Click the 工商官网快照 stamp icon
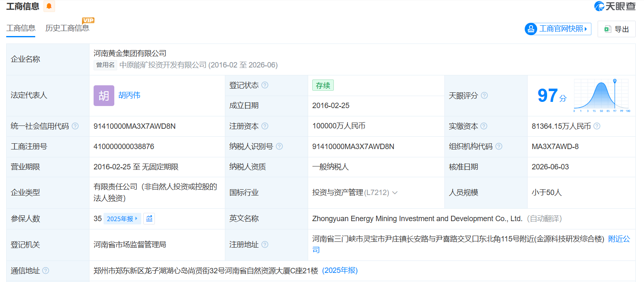 pyautogui.click(x=531, y=29)
